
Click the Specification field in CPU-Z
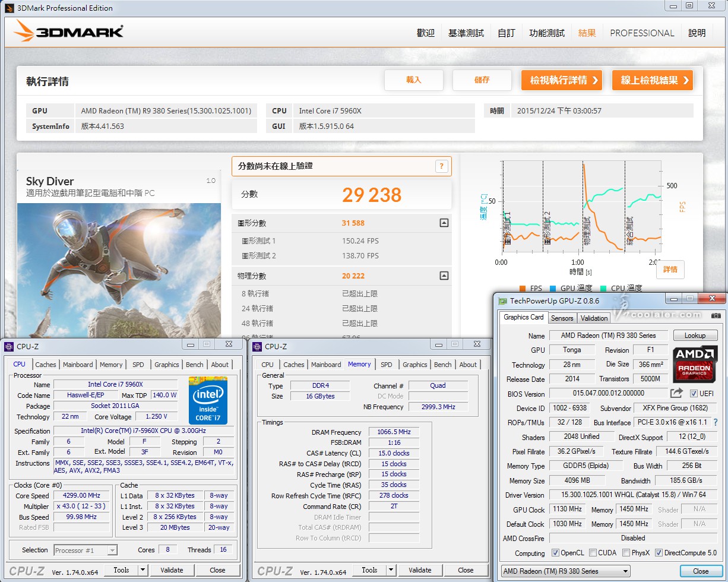144,431
